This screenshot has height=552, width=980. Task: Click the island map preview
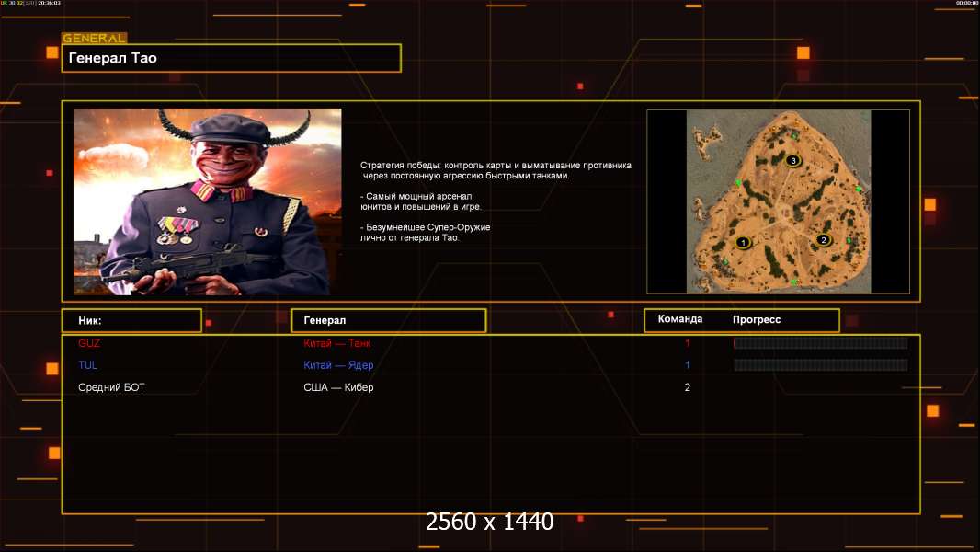(778, 201)
